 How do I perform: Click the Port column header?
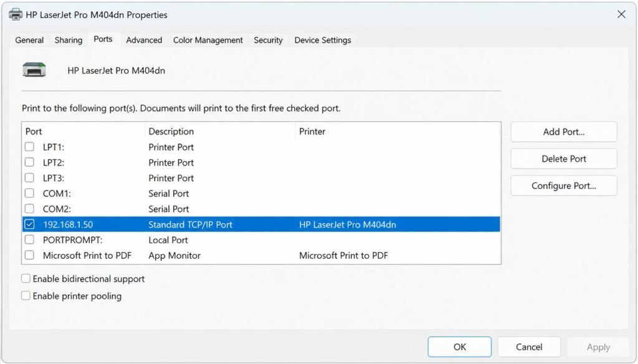coord(34,131)
